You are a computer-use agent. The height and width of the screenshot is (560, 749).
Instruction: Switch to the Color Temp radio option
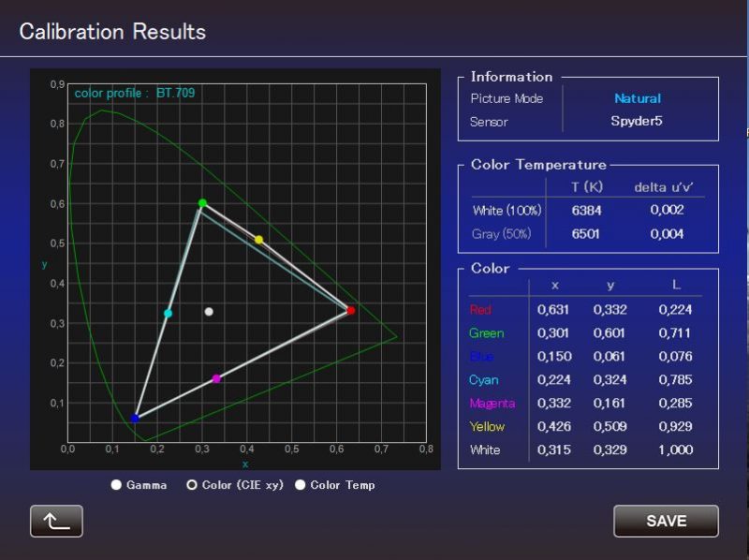click(x=301, y=485)
